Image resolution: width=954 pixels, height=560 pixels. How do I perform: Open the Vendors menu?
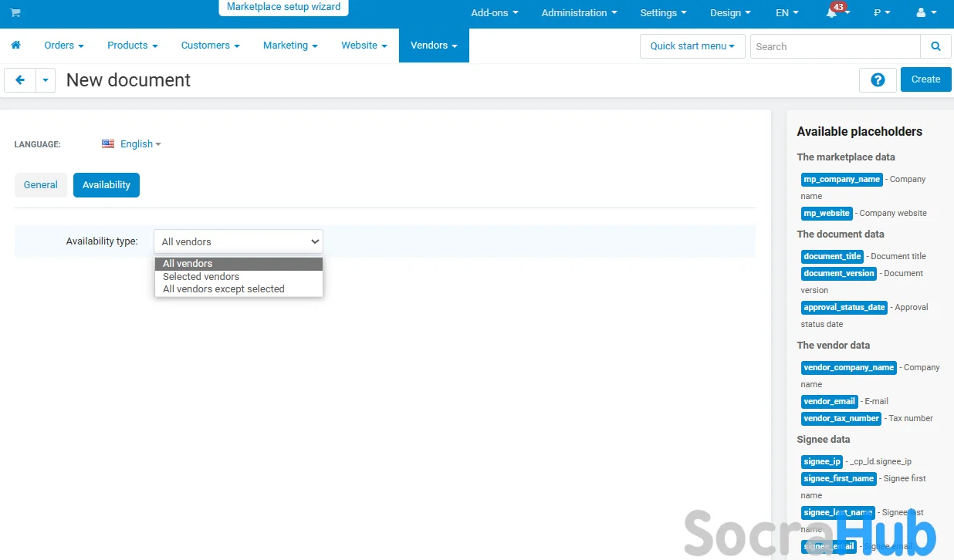(433, 46)
